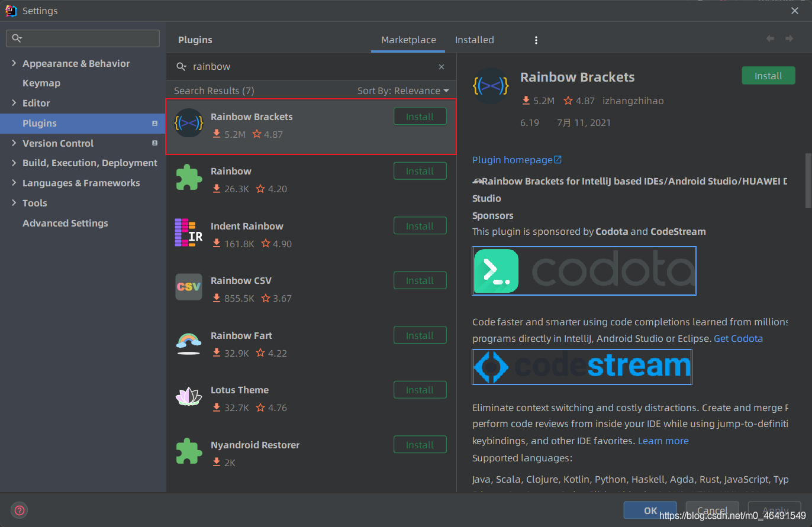
Task: Expand the Version Control node
Action: [14, 143]
